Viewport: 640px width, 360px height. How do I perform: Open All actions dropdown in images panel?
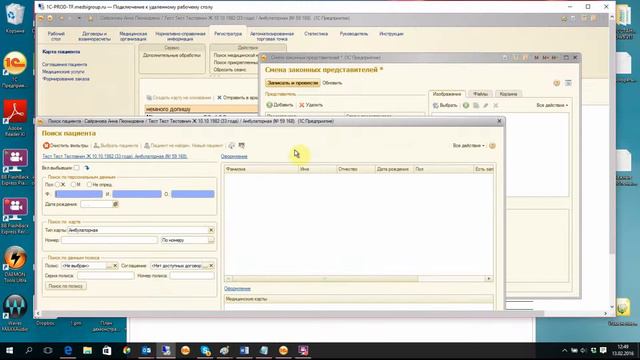[x=552, y=105]
